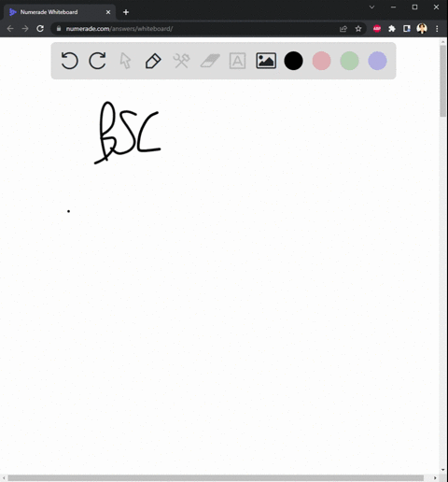Pick the green pen color

(349, 61)
